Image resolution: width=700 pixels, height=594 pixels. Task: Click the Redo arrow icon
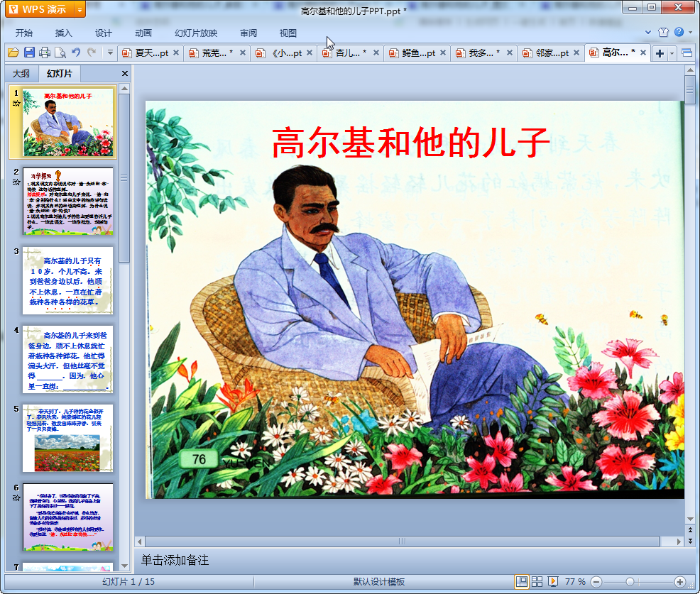tap(92, 53)
